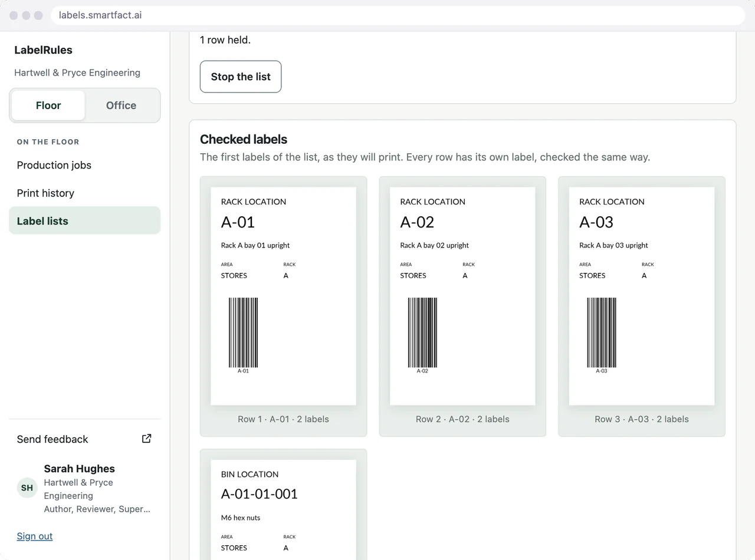Click the '1 row held.' text
Viewport: 755px width, 560px height.
[x=225, y=40]
